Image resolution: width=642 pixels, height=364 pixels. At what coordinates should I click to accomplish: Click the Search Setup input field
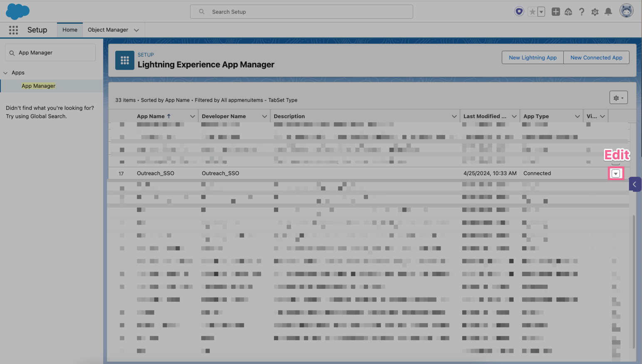(x=302, y=12)
